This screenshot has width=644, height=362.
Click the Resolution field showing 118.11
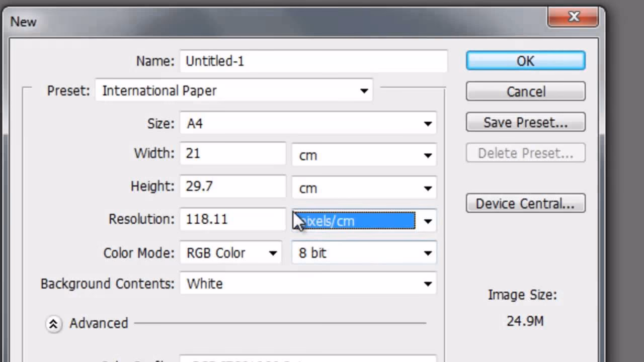232,219
